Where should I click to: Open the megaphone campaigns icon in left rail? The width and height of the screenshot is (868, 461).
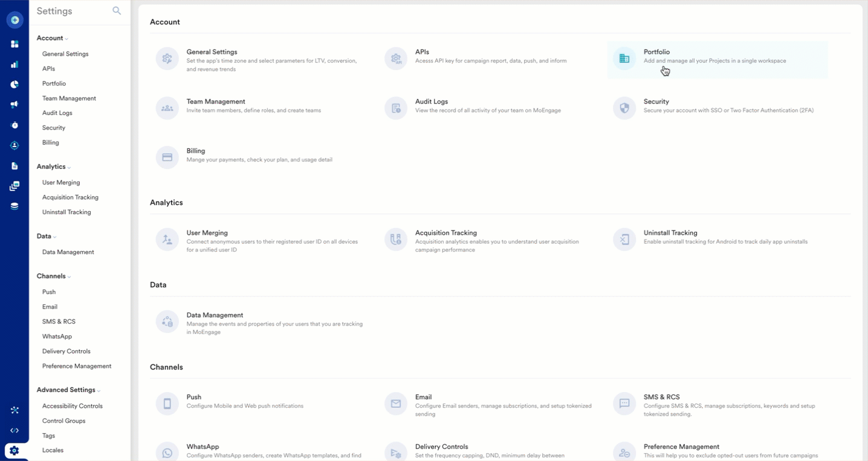(x=15, y=105)
